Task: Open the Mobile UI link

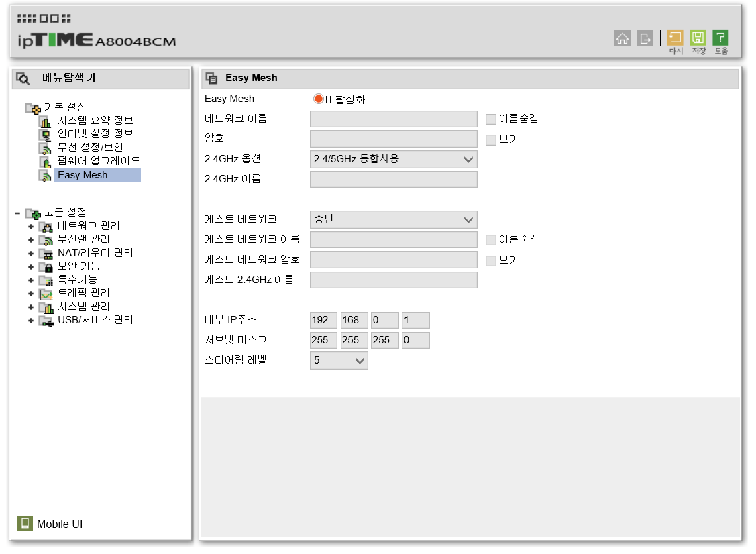Action: tap(60, 524)
